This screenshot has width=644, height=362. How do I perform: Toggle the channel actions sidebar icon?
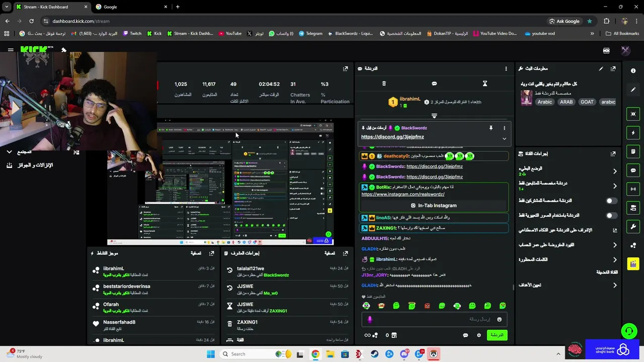633,208
